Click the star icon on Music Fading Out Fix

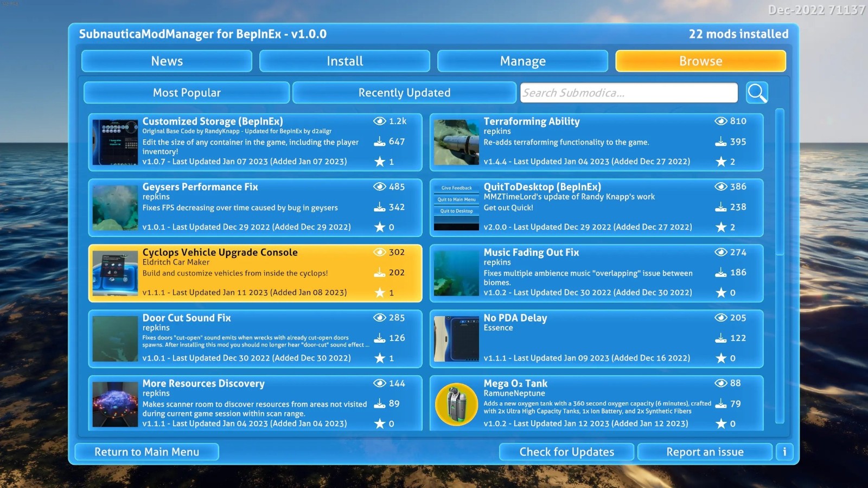(720, 293)
